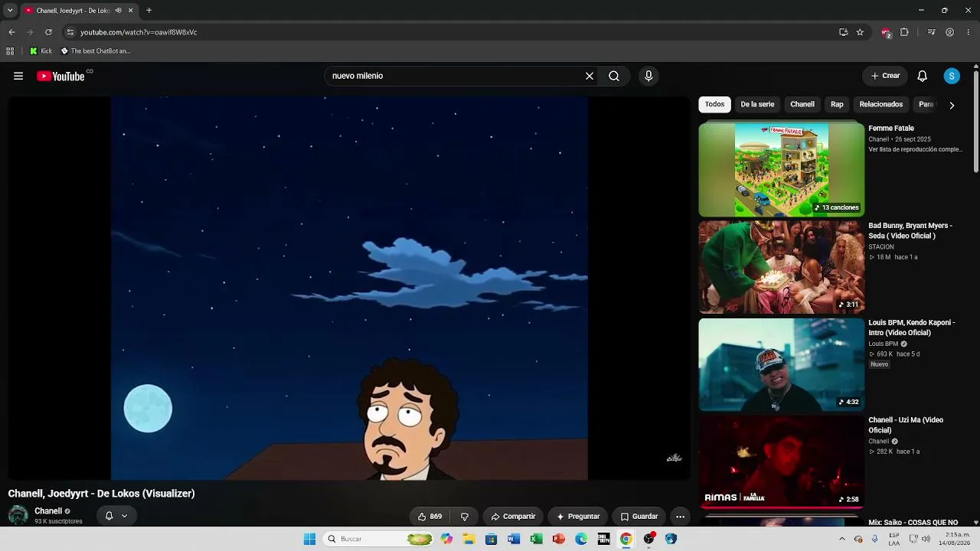This screenshot has height=551, width=980.
Task: Open Femme Fatale playlist thumbnail
Action: tap(781, 170)
